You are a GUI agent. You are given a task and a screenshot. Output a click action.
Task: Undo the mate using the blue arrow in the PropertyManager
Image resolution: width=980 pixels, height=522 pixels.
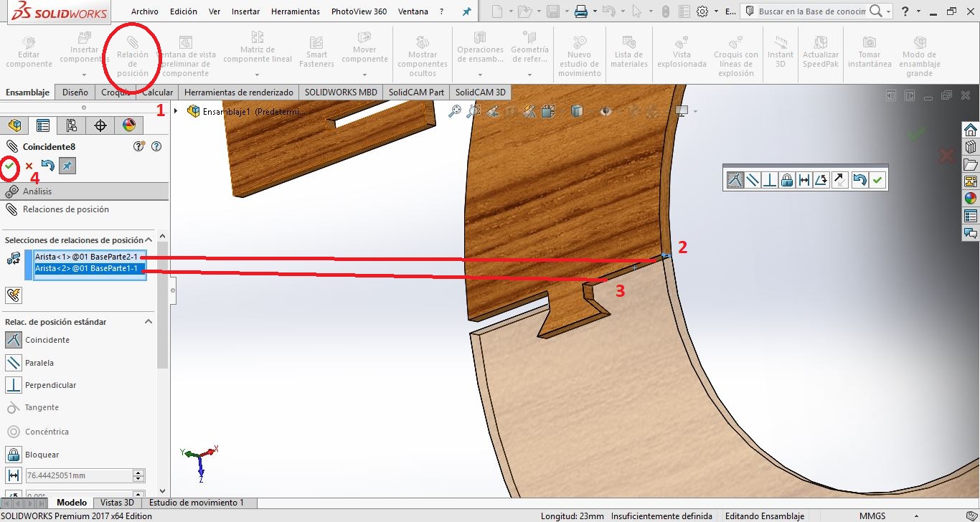click(x=47, y=166)
